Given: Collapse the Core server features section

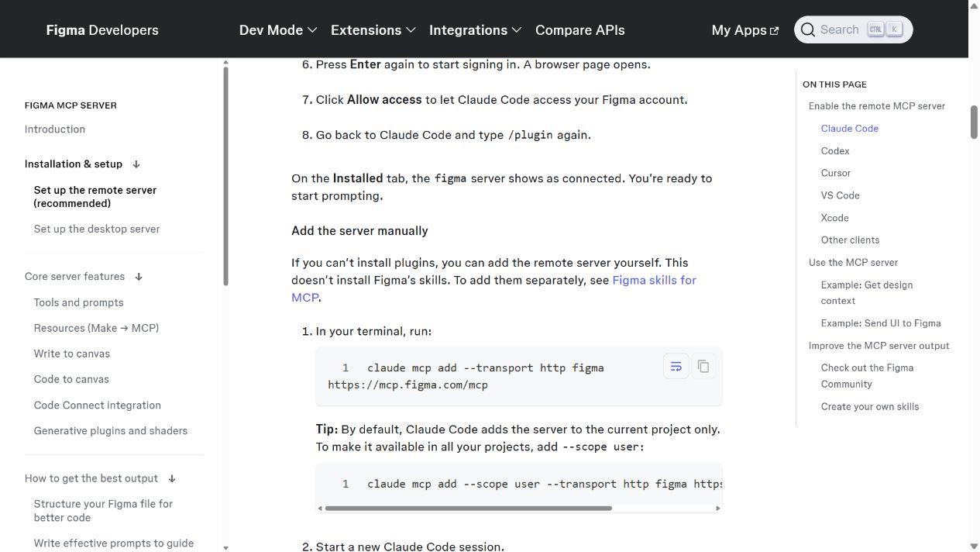Looking at the screenshot, I should coord(139,277).
